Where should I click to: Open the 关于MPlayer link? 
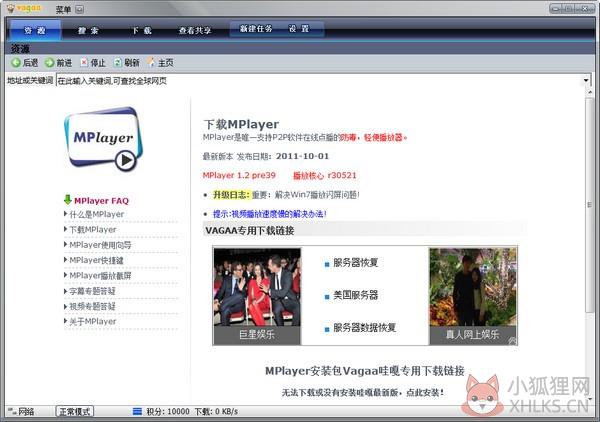click(x=93, y=322)
